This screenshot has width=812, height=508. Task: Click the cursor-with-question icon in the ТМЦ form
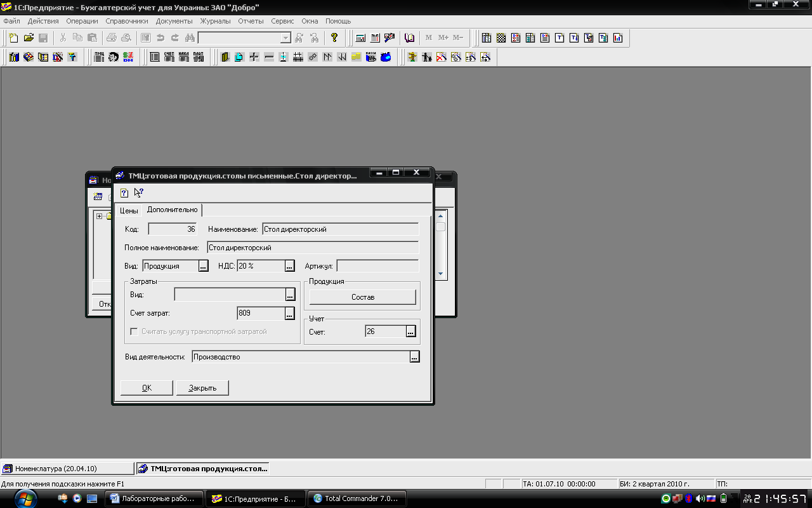coord(138,193)
